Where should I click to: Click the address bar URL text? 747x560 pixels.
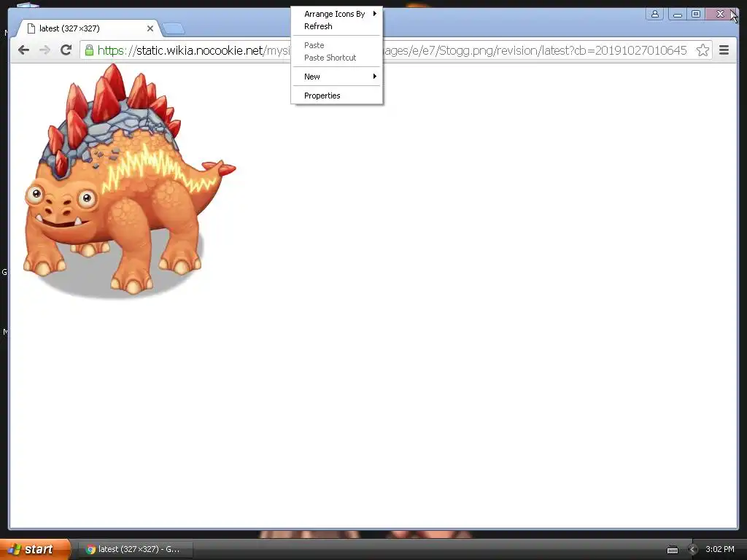point(392,50)
